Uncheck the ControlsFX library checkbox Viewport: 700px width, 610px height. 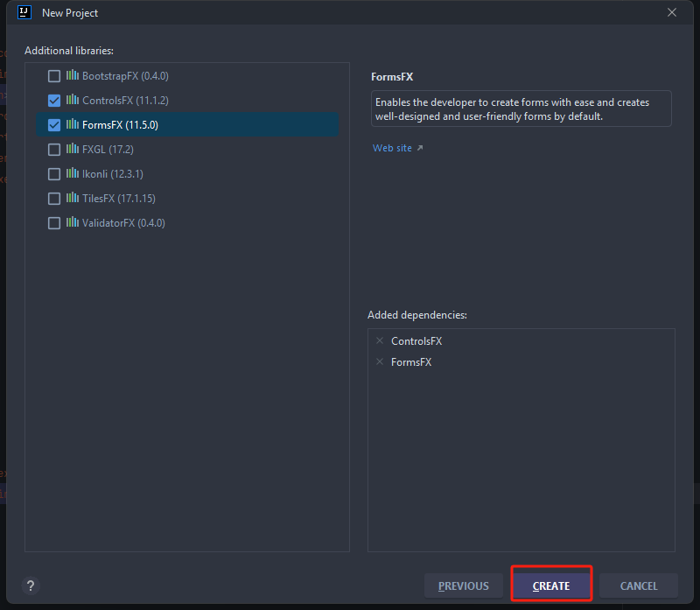click(54, 101)
